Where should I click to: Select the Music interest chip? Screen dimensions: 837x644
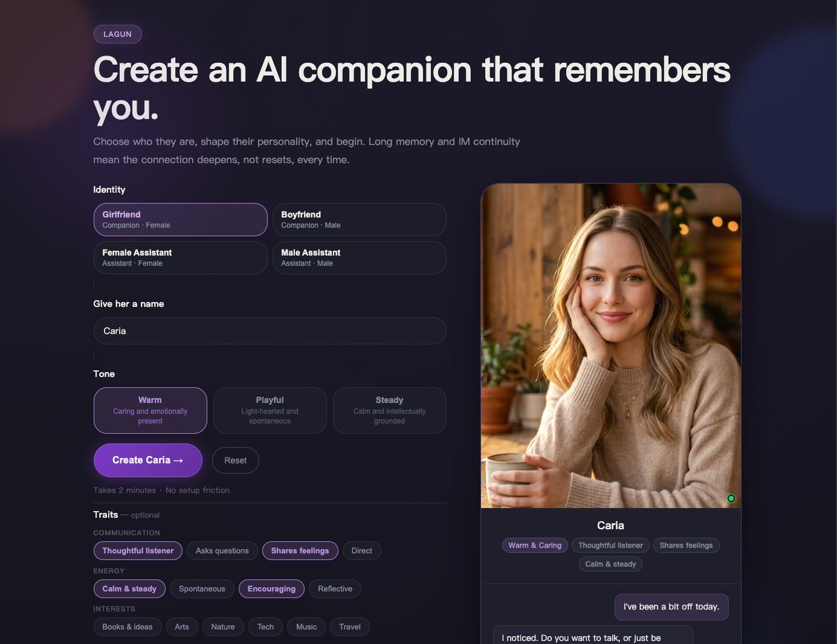(x=306, y=626)
